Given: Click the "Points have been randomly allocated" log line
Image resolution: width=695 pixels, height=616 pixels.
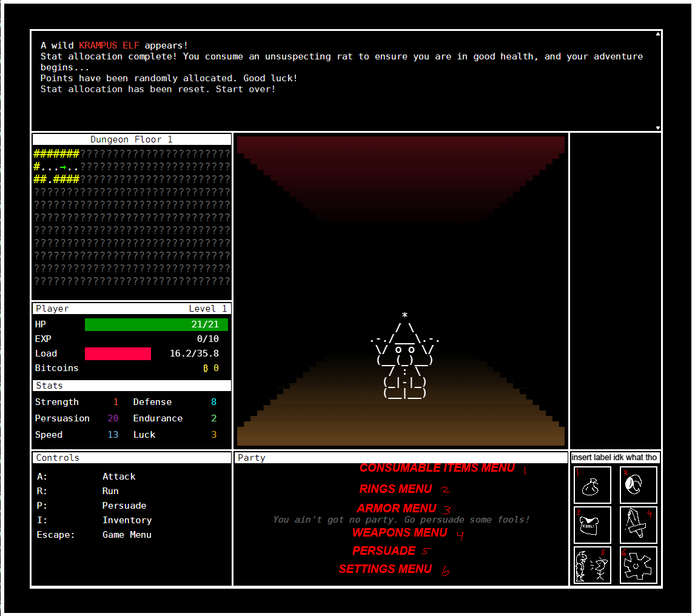Looking at the screenshot, I should pyautogui.click(x=169, y=78).
